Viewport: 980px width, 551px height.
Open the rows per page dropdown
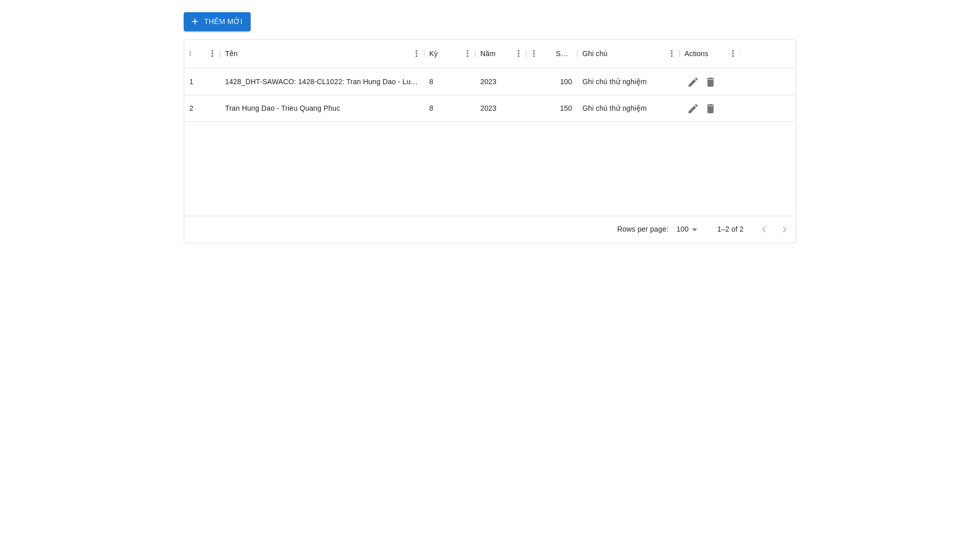687,230
